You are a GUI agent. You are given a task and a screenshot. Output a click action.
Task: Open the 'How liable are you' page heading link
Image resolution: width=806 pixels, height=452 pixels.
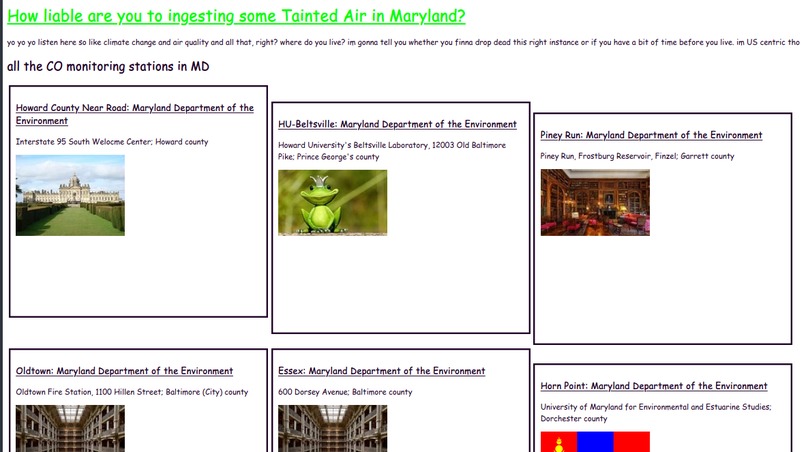point(236,16)
